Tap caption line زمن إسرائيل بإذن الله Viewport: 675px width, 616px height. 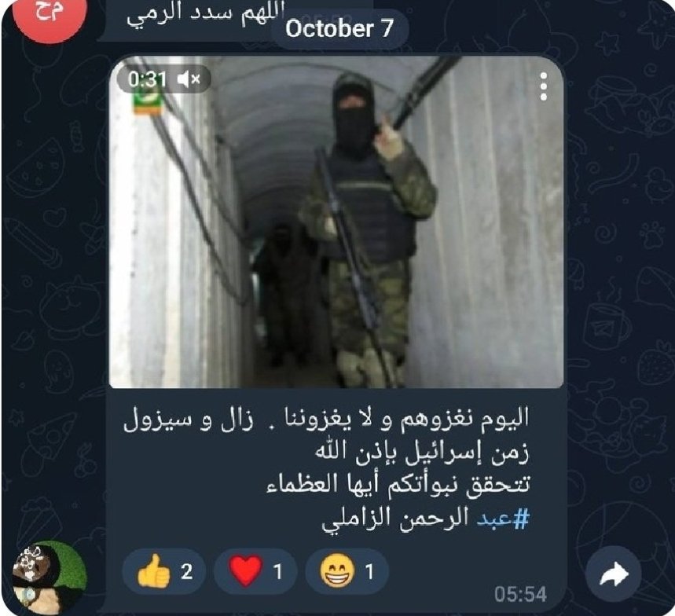point(422,453)
